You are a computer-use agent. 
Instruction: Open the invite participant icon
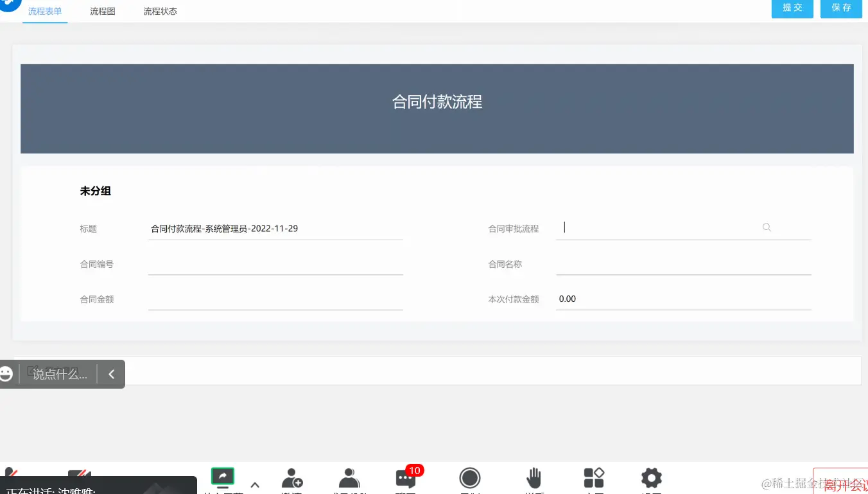pyautogui.click(x=292, y=478)
